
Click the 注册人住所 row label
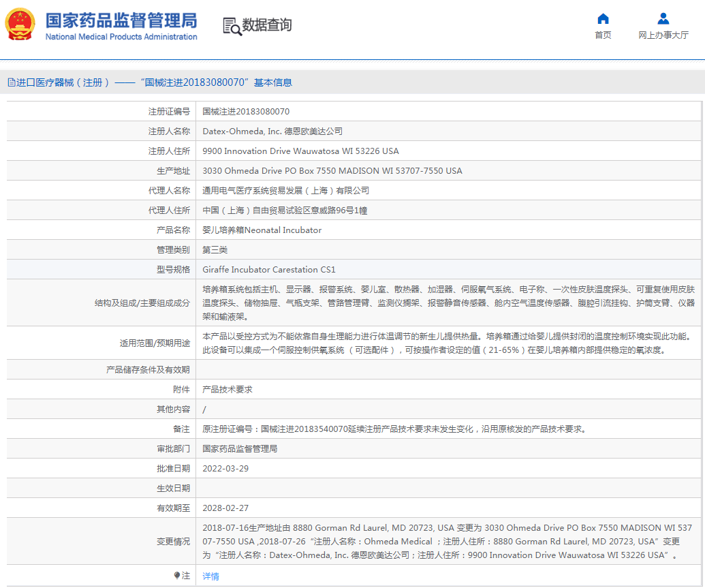tap(169, 151)
